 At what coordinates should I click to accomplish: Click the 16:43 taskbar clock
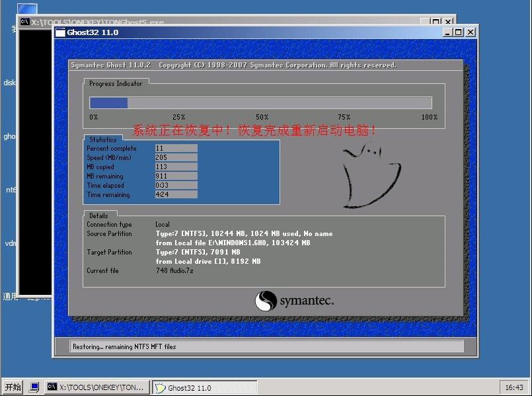(x=514, y=387)
